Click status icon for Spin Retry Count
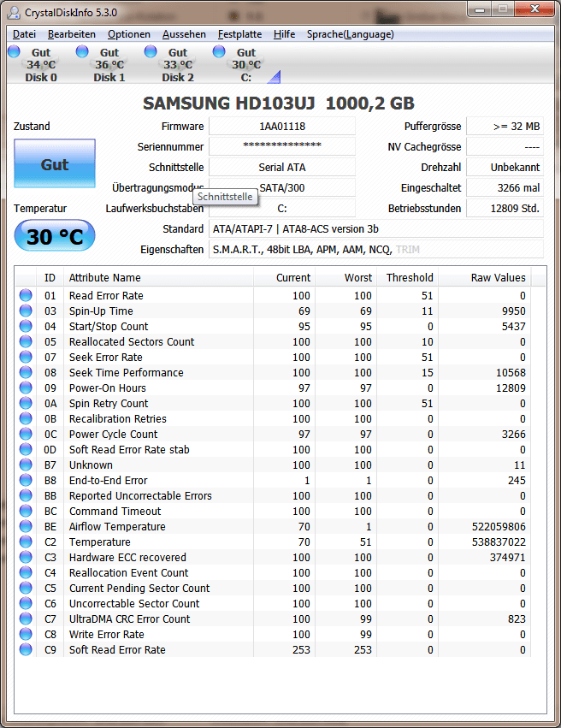 26,403
